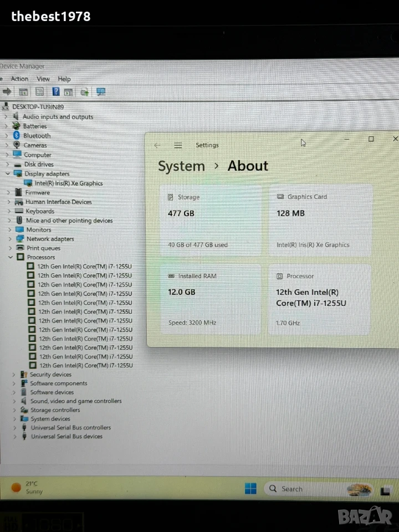Select Software devices tree item
The image size is (399, 532).
pos(52,392)
